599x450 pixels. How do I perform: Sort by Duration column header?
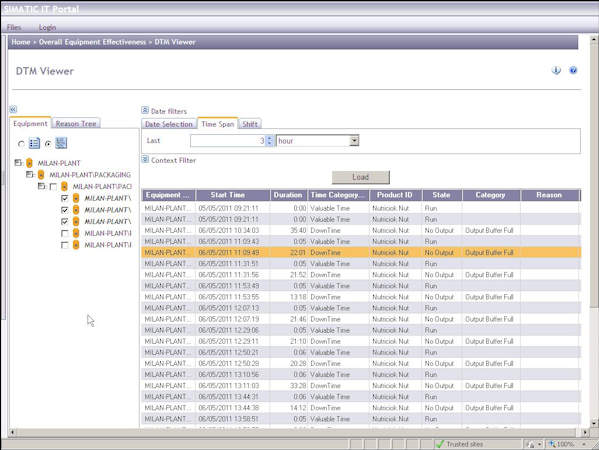289,195
